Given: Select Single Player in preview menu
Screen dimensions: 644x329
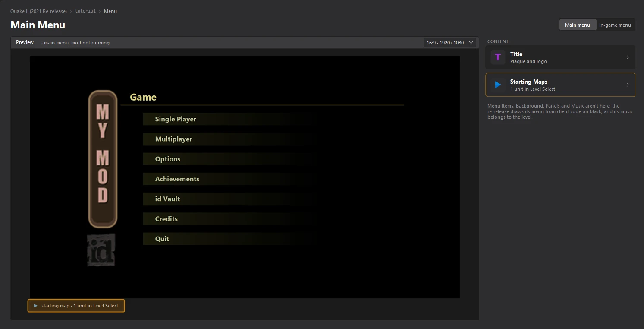Looking at the screenshot, I should pyautogui.click(x=229, y=119).
